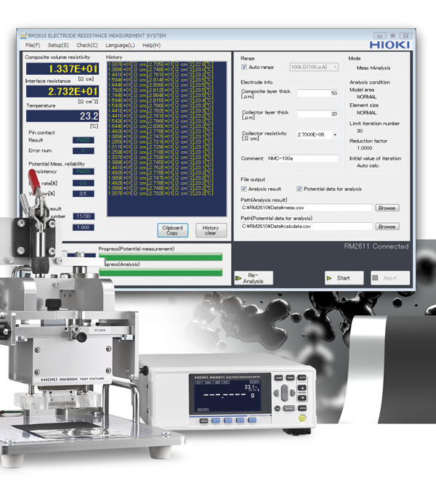The width and height of the screenshot is (436, 504).
Task: Toggle the Auto range checkbox
Action: point(244,67)
